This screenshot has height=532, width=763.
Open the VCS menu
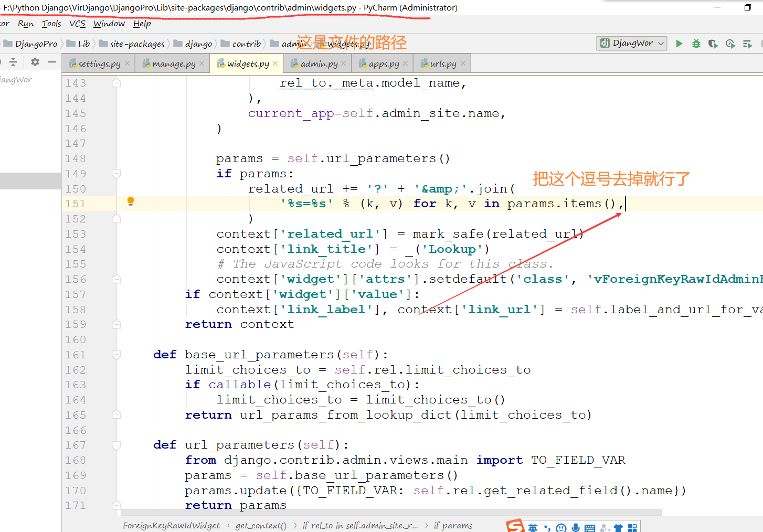pos(77,24)
